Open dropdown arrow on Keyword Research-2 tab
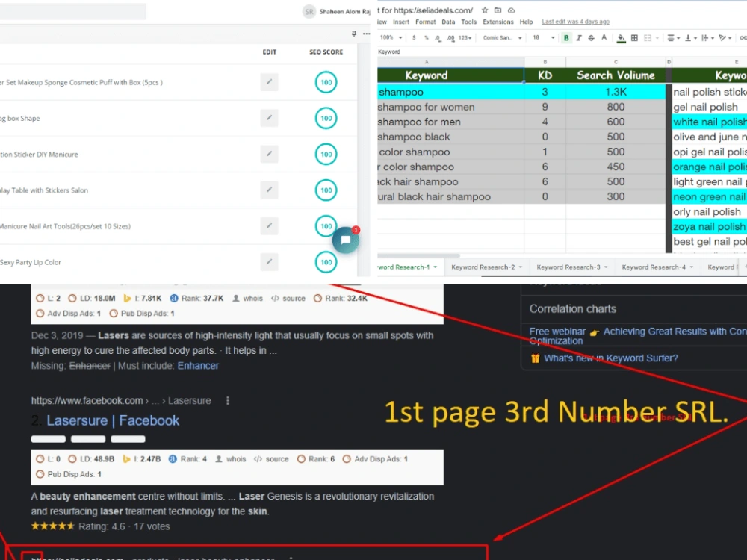 tap(520, 267)
